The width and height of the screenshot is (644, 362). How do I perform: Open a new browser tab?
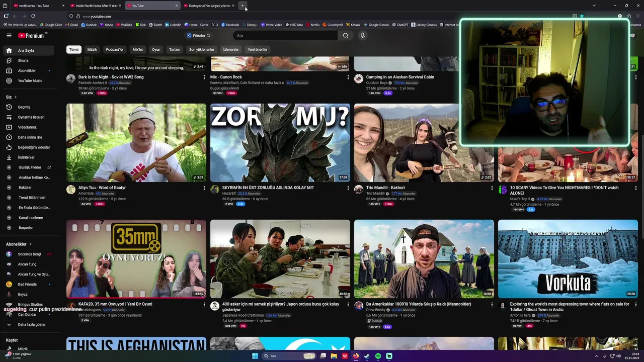243,6
